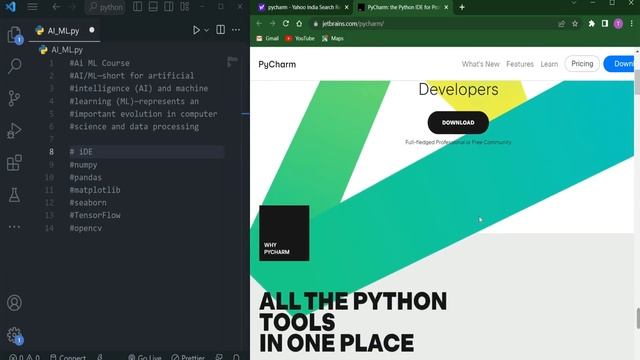Click the black DOWNLOAD button
The image size is (640, 360).
click(458, 122)
